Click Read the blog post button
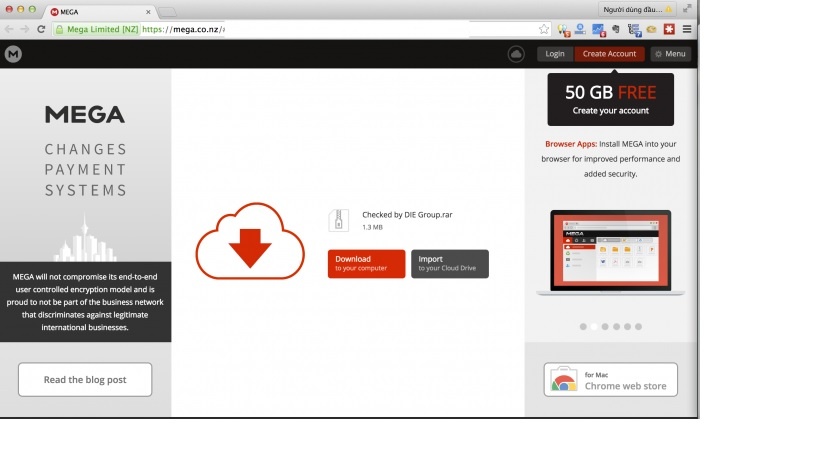Image resolution: width=819 pixels, height=460 pixels. (85, 380)
